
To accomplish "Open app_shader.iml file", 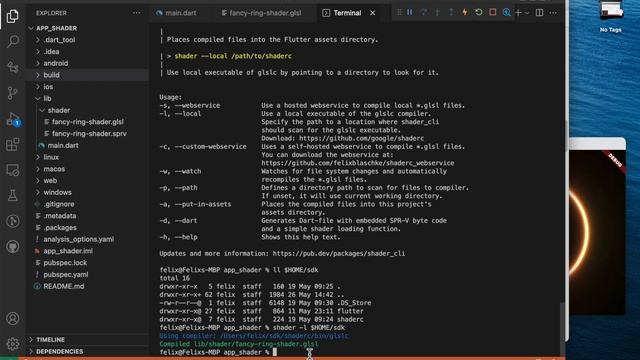I will point(68,251).
